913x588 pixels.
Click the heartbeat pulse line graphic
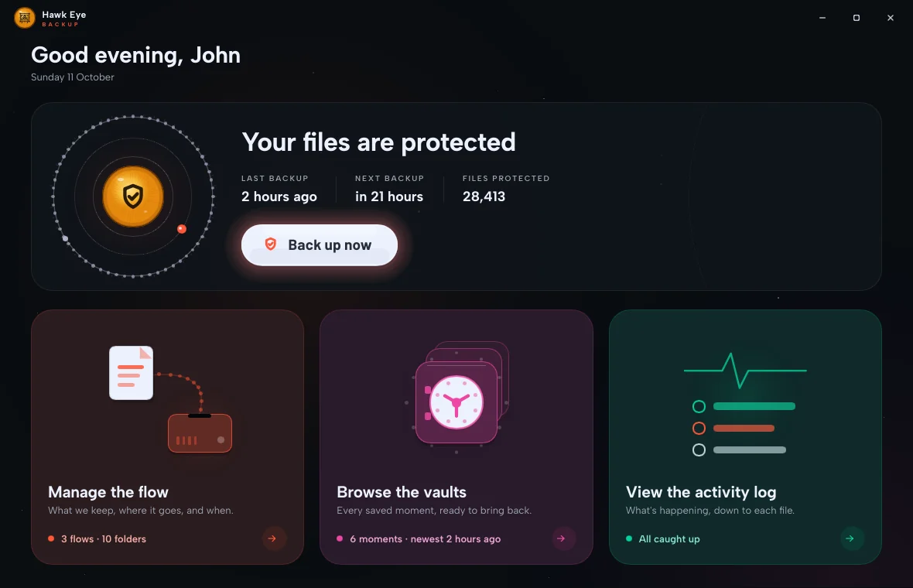745,371
